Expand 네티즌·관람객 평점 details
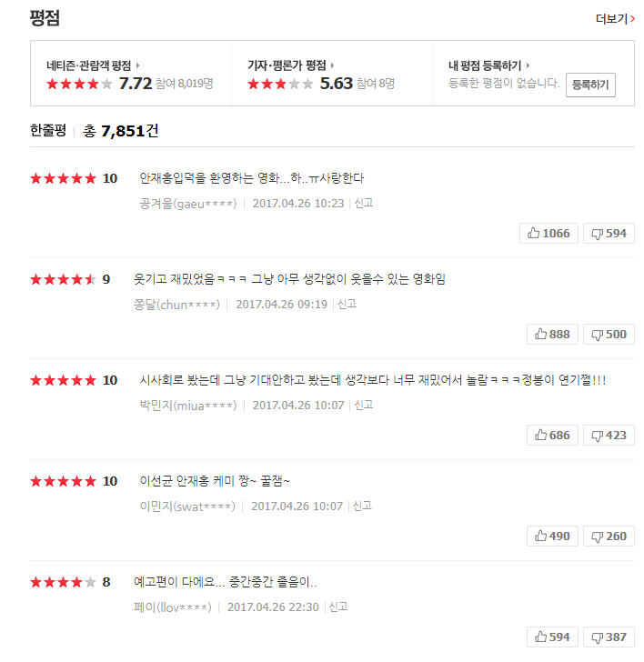Image resolution: width=644 pixels, height=662 pixels. [95, 65]
